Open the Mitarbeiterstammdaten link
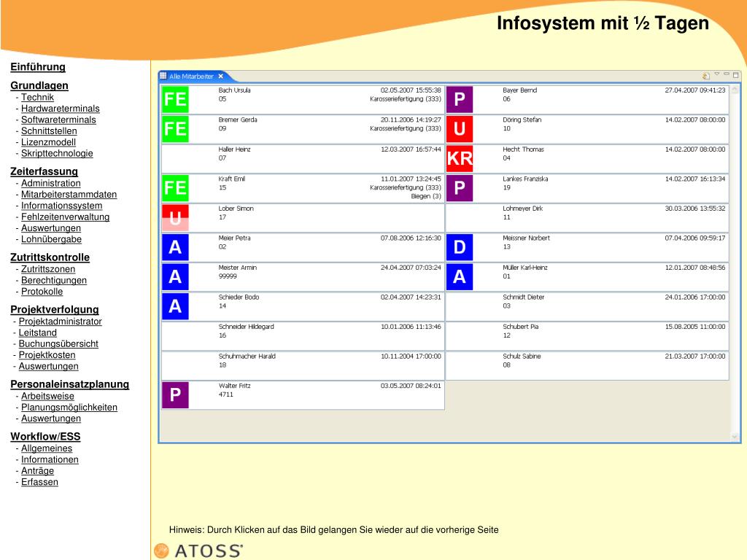747x560 pixels. pyautogui.click(x=69, y=194)
